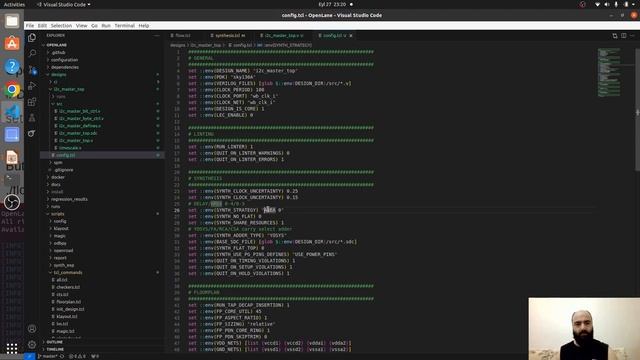This screenshot has height=360, width=640.
Task: Click the master branch indicator in the status bar
Action: point(47,356)
